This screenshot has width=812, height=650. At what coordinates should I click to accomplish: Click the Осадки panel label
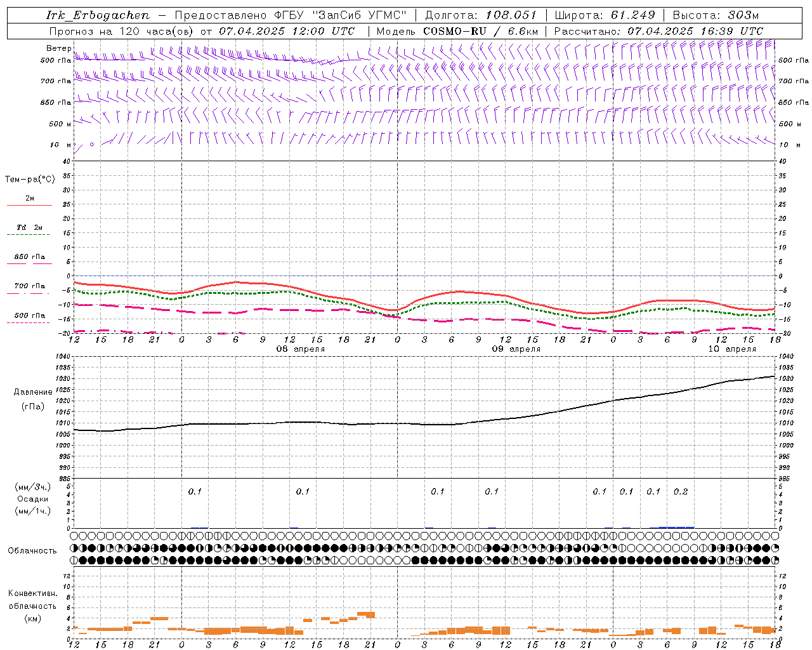coord(33,499)
